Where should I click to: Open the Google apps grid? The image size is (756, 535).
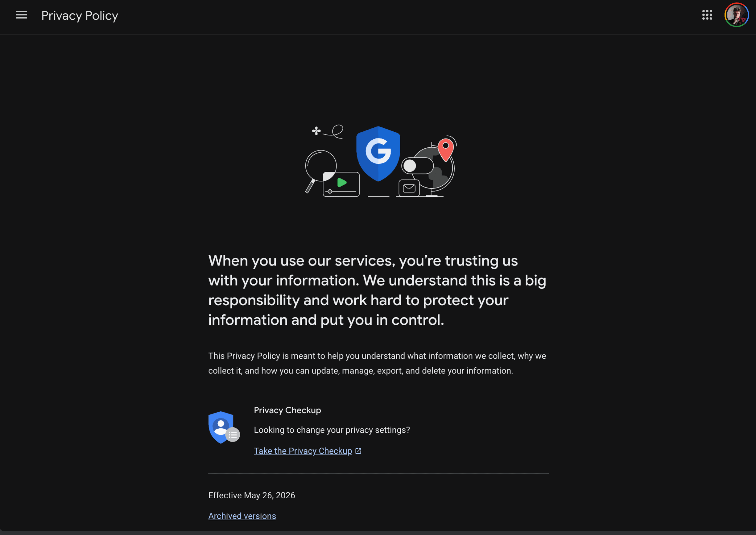(707, 15)
